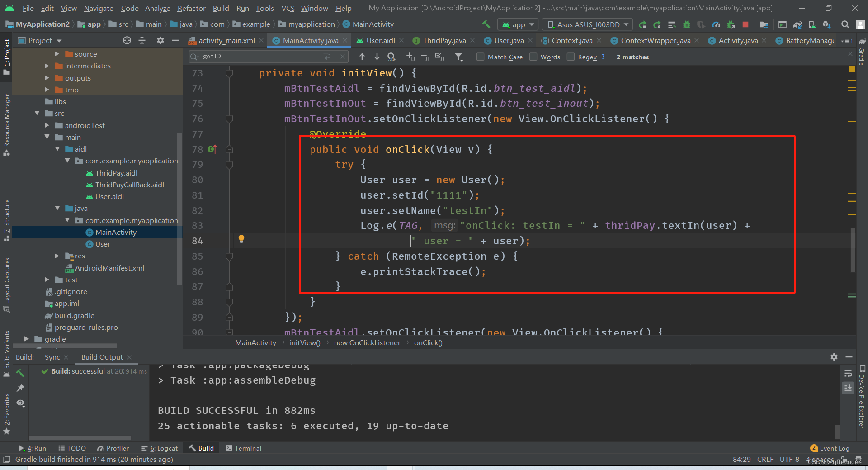Collapse the aidl folder node

point(57,149)
